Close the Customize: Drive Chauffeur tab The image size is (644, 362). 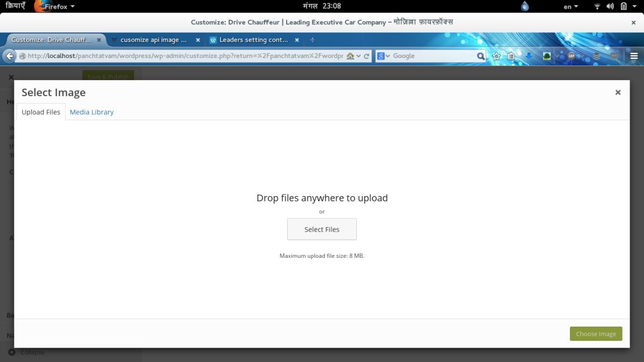click(x=99, y=40)
